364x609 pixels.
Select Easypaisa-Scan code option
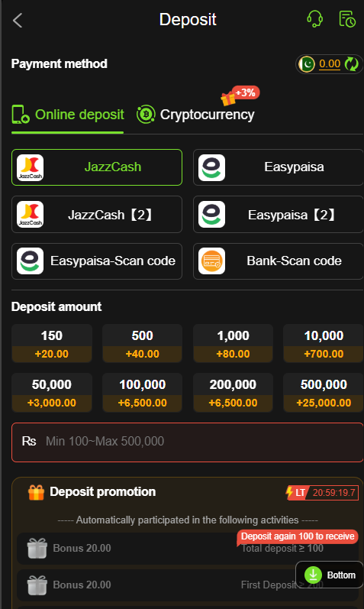[97, 261]
